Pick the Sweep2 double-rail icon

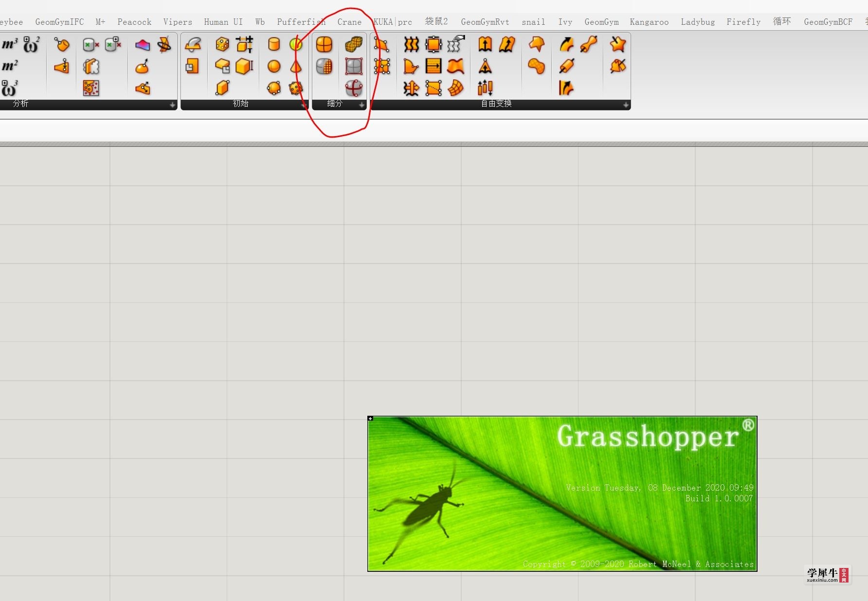pyautogui.click(x=566, y=88)
